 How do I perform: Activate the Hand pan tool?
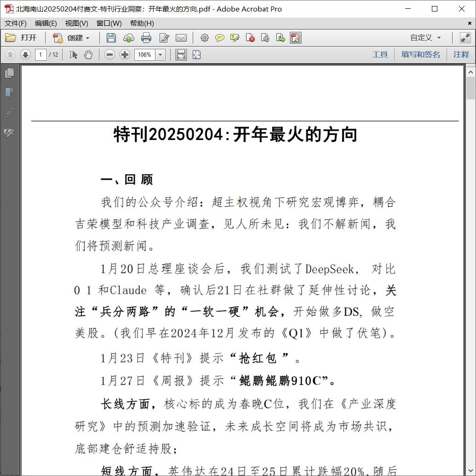tap(88, 55)
